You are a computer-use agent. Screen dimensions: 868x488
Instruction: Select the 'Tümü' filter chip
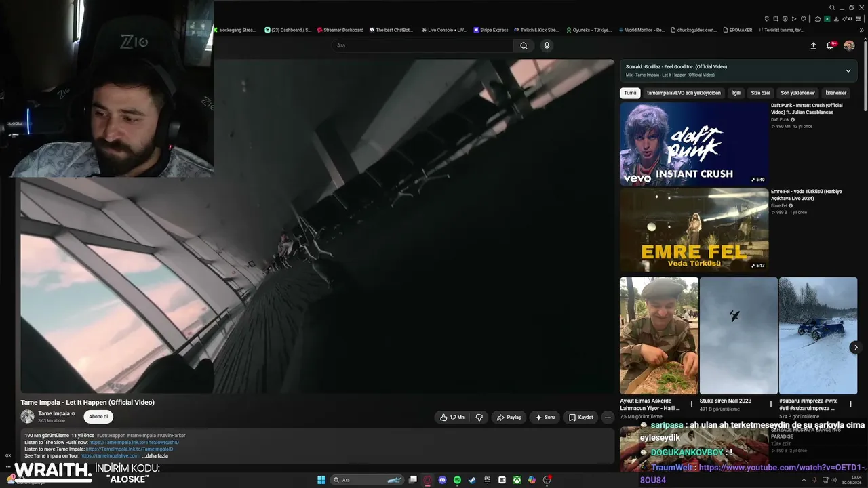coord(630,93)
